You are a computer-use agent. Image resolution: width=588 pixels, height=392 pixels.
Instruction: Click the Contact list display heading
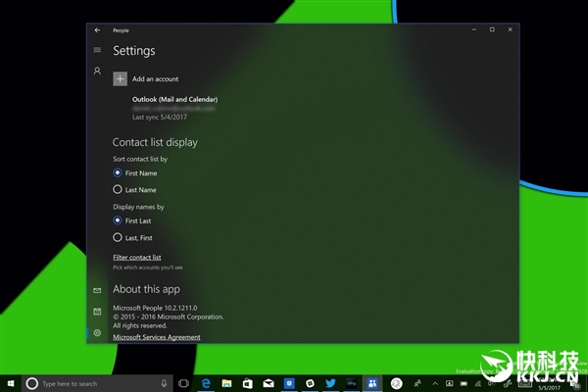tap(155, 142)
